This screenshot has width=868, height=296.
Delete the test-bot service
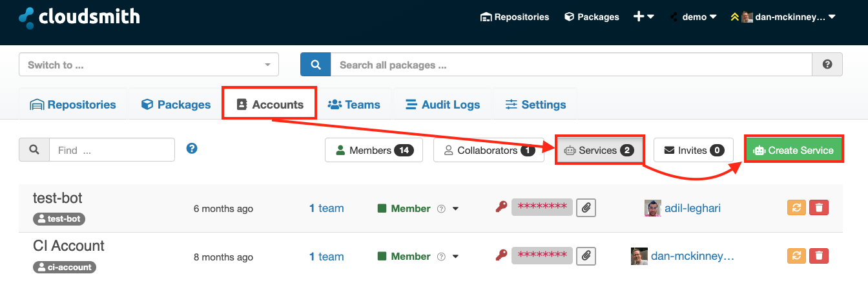pyautogui.click(x=819, y=207)
